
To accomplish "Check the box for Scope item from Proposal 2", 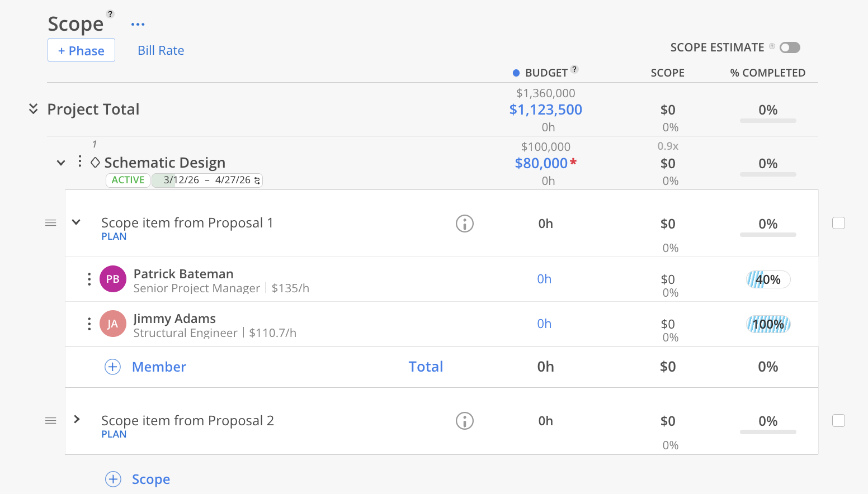I will 838,421.
